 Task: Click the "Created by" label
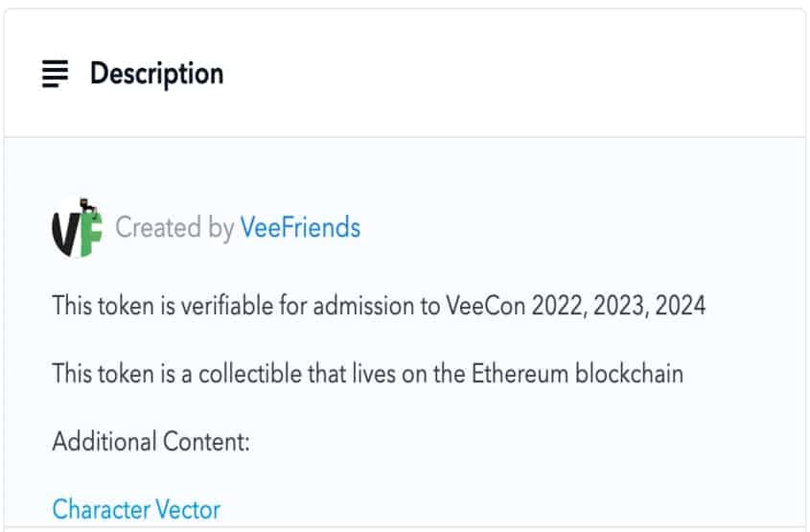coord(174,228)
